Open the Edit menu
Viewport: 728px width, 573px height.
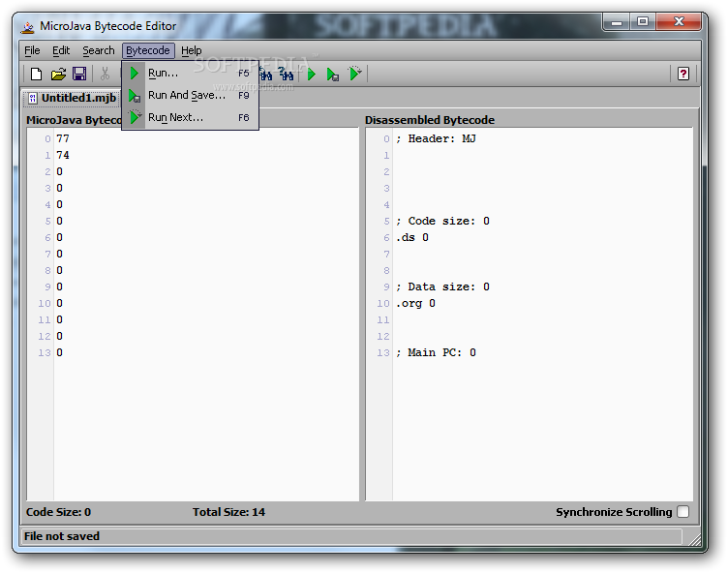click(61, 50)
